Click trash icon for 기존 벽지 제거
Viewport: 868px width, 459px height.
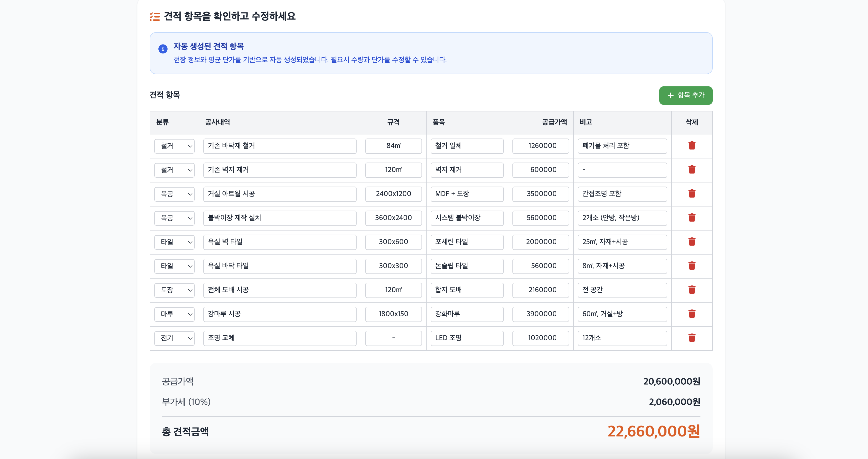click(691, 169)
